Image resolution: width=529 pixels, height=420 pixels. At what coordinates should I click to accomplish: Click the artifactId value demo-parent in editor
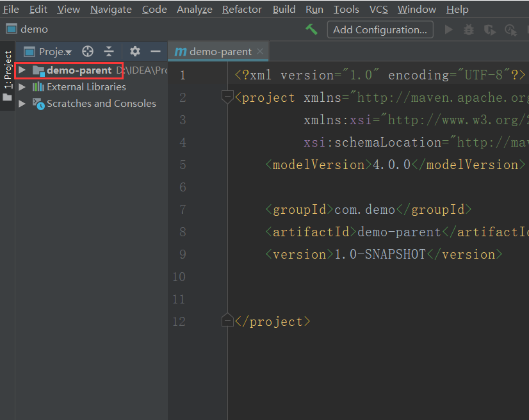(399, 232)
